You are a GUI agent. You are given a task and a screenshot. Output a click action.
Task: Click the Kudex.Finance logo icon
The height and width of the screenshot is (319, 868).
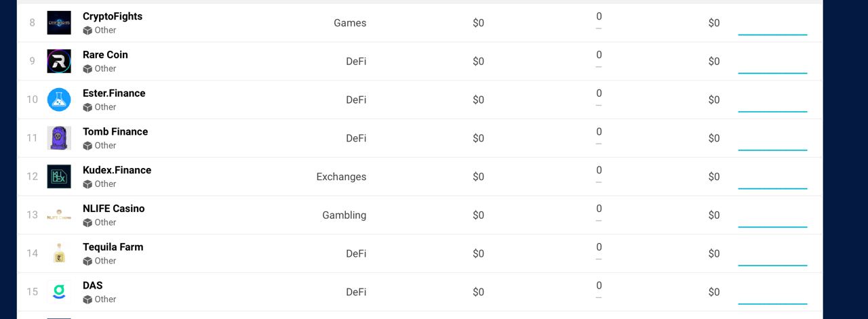point(59,177)
